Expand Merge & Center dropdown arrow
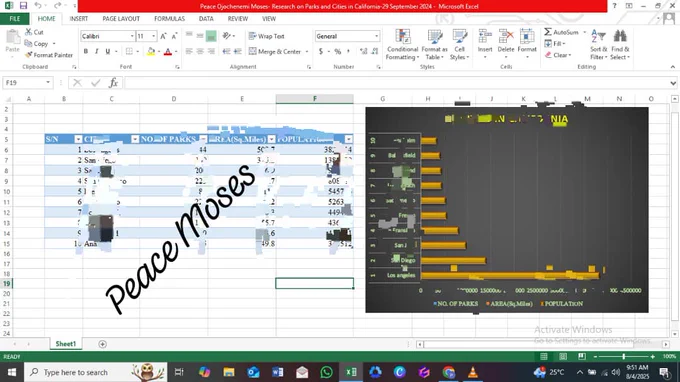Screen dimensions: 680x382 click(307, 52)
